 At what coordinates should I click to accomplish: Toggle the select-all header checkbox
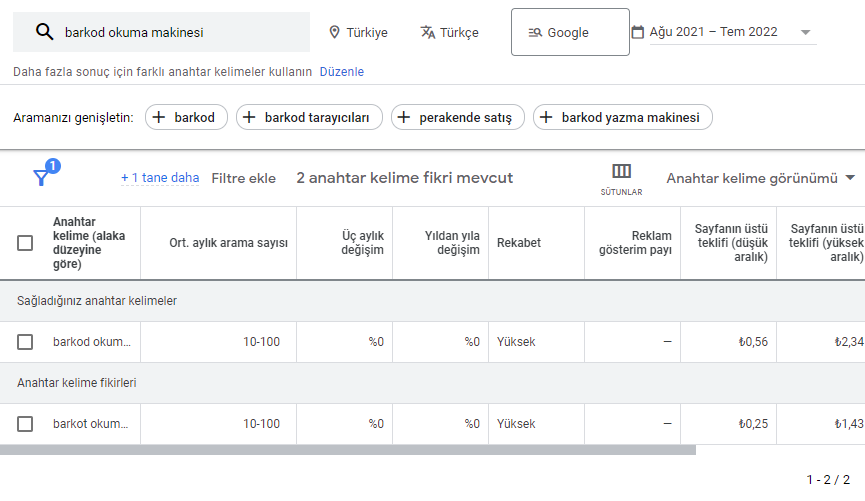[x=25, y=243]
